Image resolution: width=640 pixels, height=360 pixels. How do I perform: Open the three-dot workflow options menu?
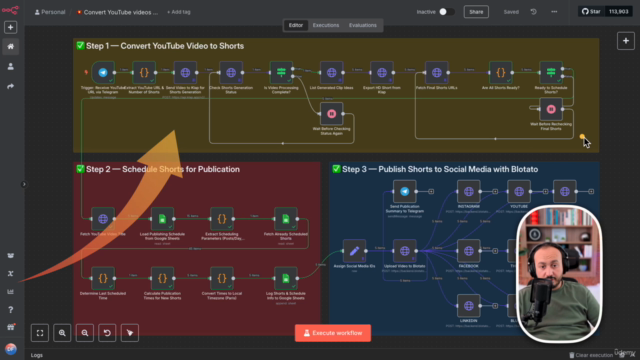[554, 12]
